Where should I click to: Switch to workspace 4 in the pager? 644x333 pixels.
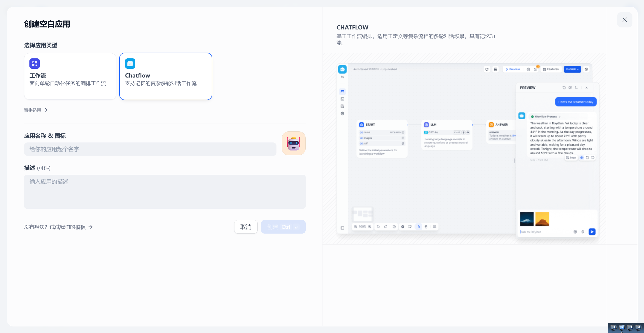(x=638, y=327)
